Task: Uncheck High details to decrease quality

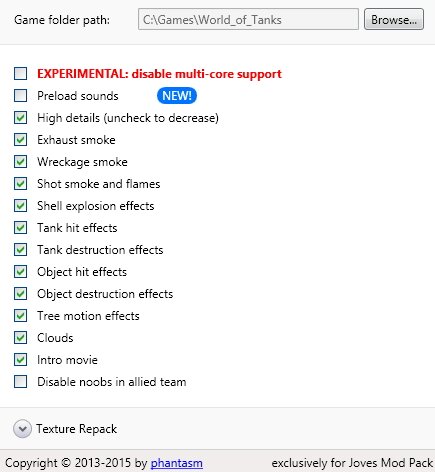Action: point(20,118)
